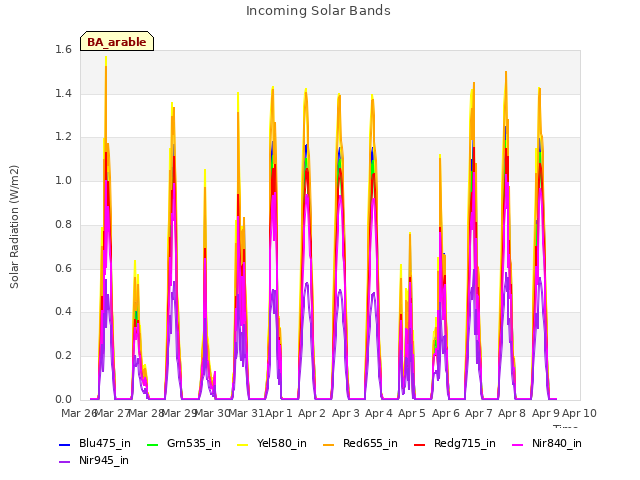Viewport: 640px width, 480px height.
Task: Click the Apr 3 x-axis date label
Action: click(x=346, y=413)
